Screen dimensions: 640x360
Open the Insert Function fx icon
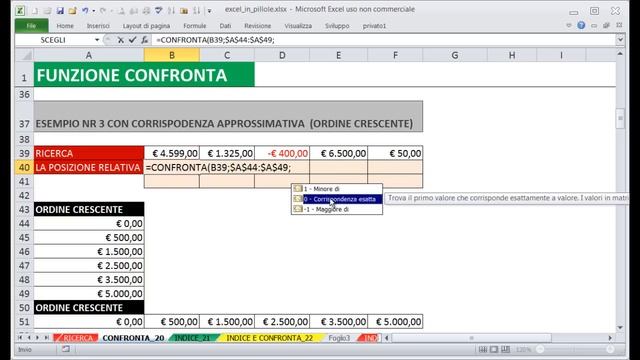tap(144, 40)
